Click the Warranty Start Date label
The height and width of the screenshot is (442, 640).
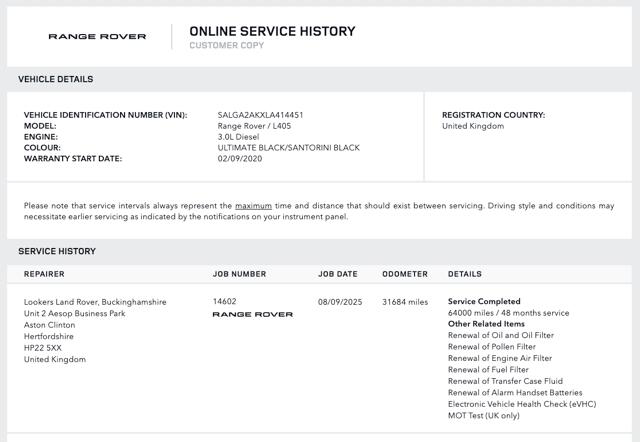click(73, 159)
